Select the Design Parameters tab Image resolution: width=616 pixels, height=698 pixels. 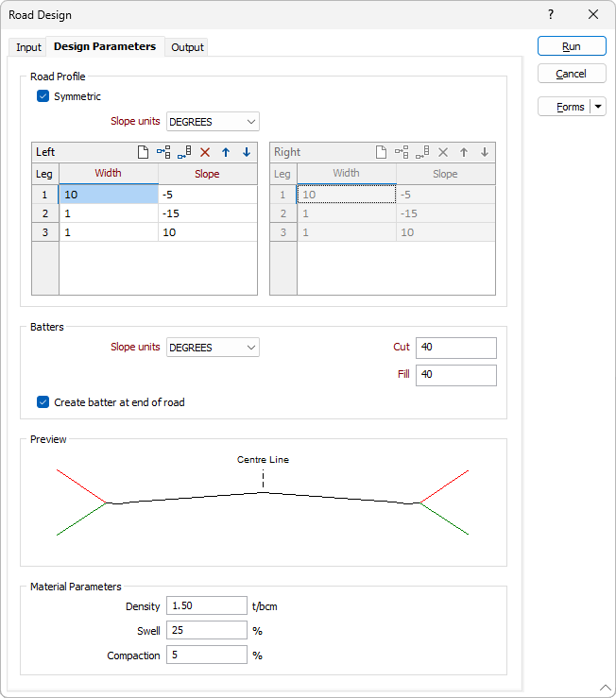[105, 46]
